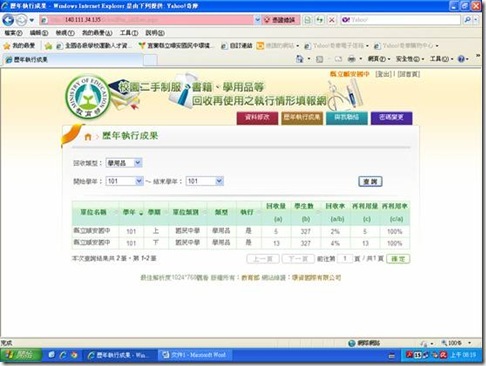Click the 回首頁 return home link
The width and height of the screenshot is (486, 366).
click(x=409, y=74)
